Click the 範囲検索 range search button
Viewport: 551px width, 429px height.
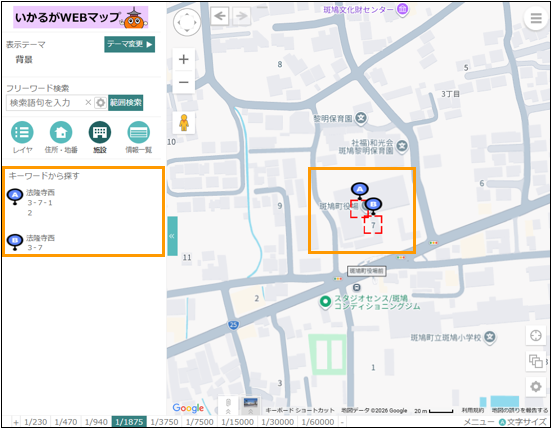[125, 103]
